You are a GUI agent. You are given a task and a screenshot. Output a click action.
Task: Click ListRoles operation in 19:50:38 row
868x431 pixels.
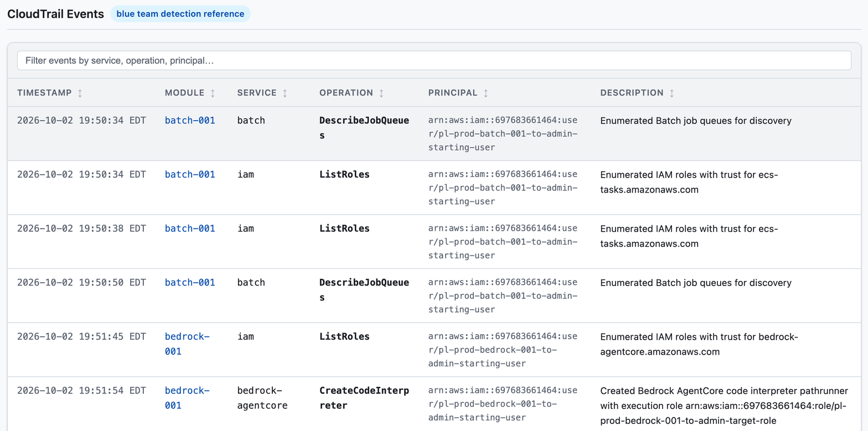click(x=344, y=229)
